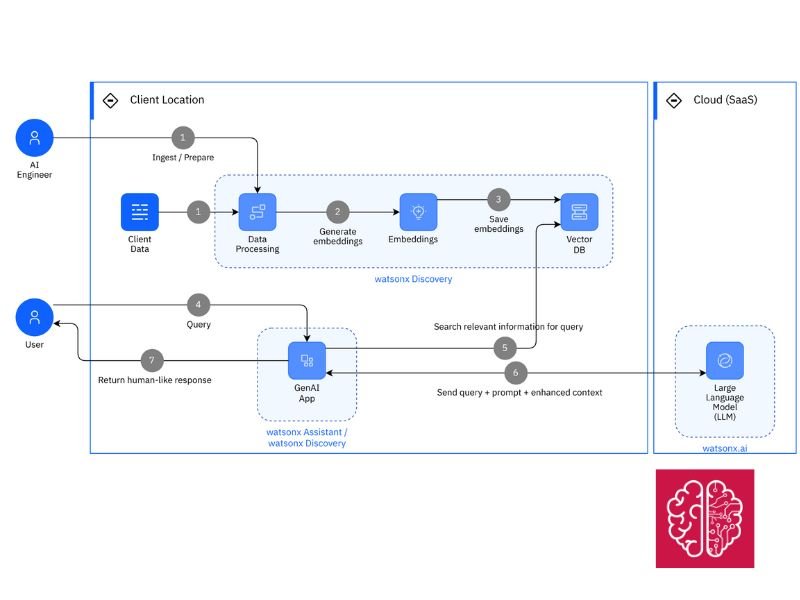Click the "Generate embeddings" label

pos(338,236)
